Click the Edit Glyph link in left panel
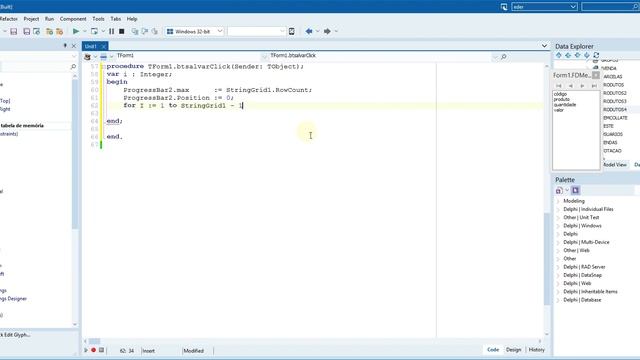The width and height of the screenshot is (640, 360). [15, 335]
